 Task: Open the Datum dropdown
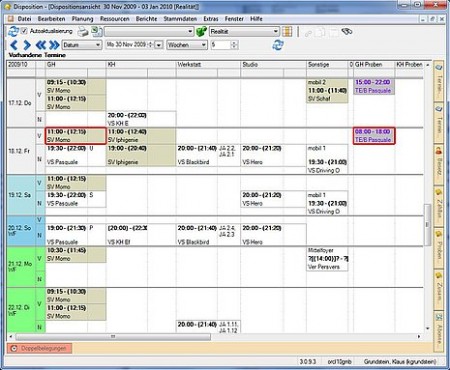(x=82, y=45)
